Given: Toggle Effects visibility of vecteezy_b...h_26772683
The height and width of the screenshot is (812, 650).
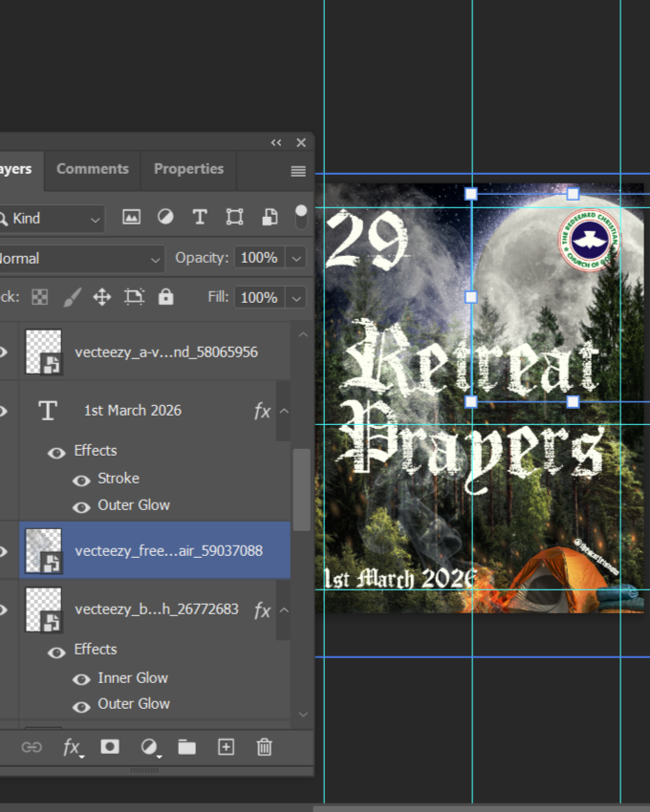Looking at the screenshot, I should point(56,652).
